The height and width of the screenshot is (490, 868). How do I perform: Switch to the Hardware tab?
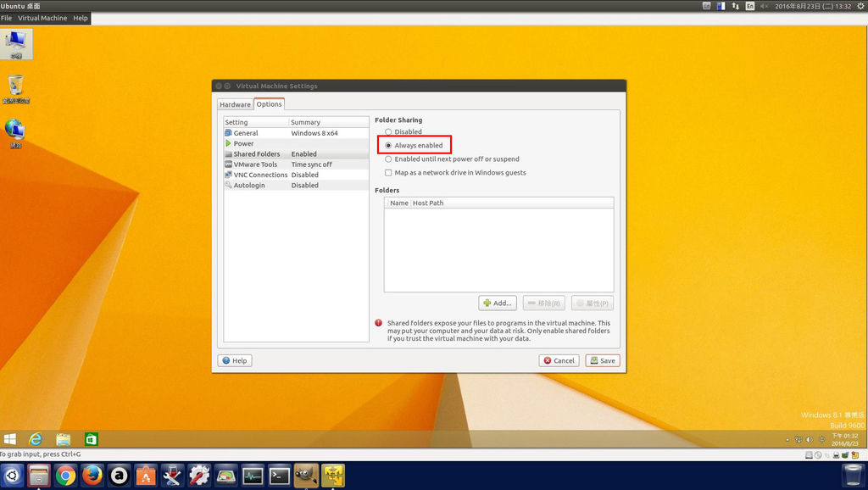(235, 103)
